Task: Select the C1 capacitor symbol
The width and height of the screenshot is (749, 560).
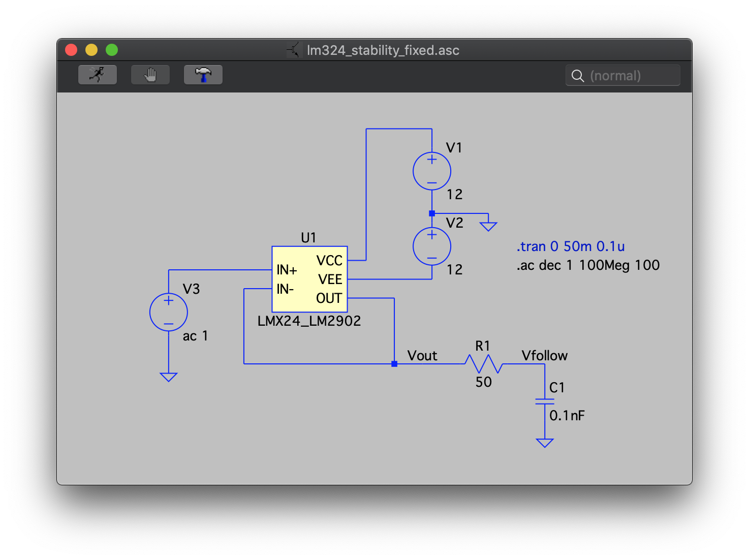Action: click(x=544, y=401)
